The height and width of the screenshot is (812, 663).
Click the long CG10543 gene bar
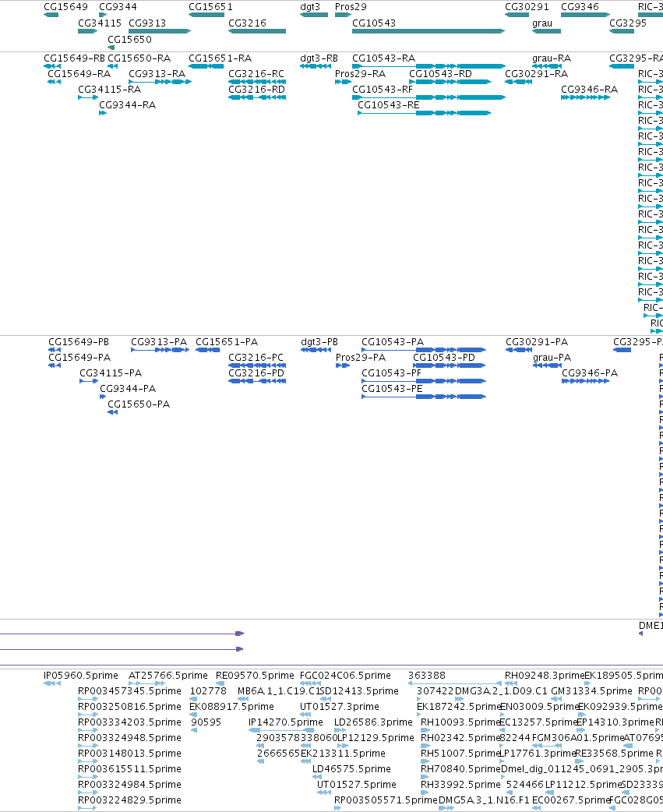coord(428,31)
